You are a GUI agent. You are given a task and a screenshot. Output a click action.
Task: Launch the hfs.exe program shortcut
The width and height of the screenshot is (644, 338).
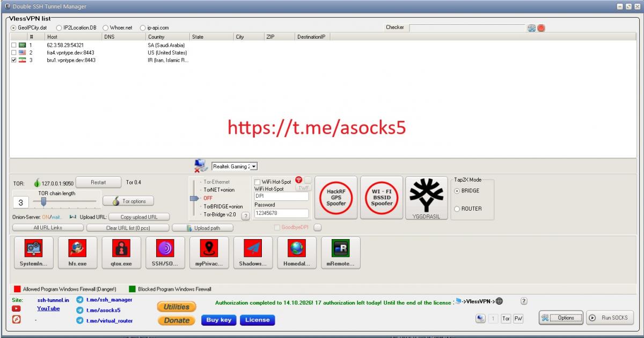click(78, 252)
